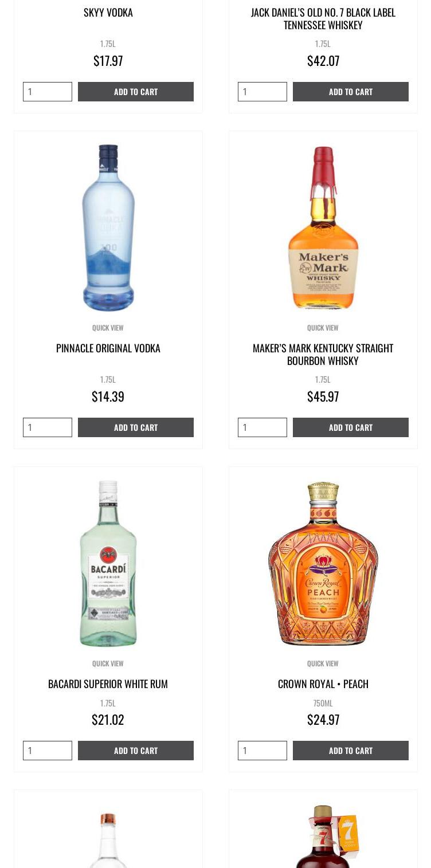This screenshot has height=868, width=431.
Task: Focus the Pinnacle Vodka quantity field
Action: pos(48,427)
